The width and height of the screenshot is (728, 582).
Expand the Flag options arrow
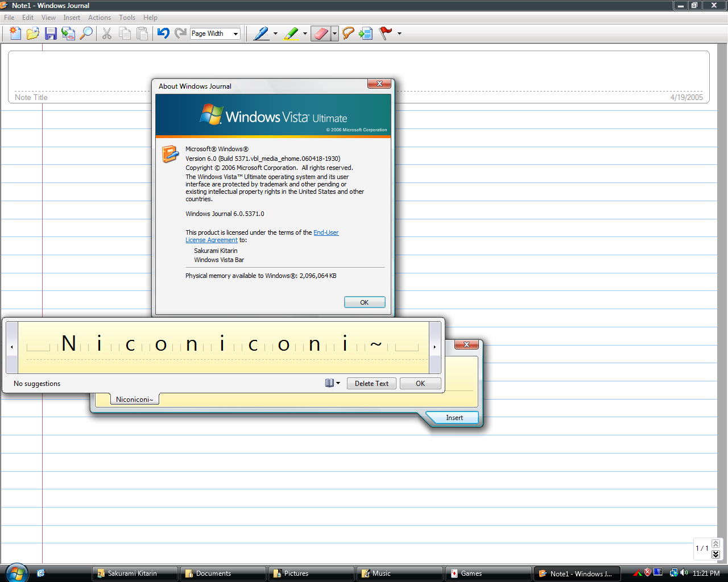coord(399,34)
